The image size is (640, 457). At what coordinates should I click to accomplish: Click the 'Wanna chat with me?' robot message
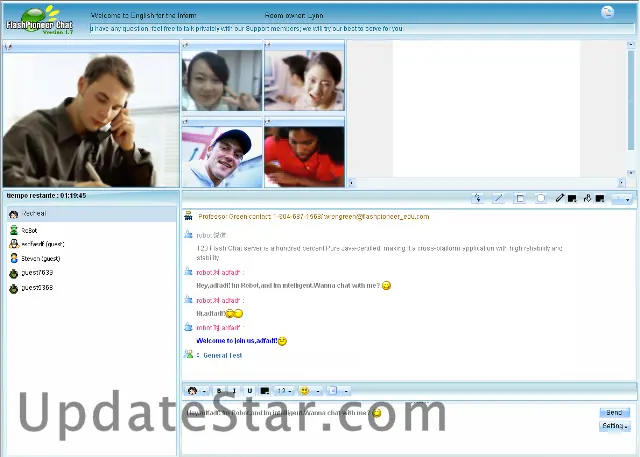click(288, 286)
